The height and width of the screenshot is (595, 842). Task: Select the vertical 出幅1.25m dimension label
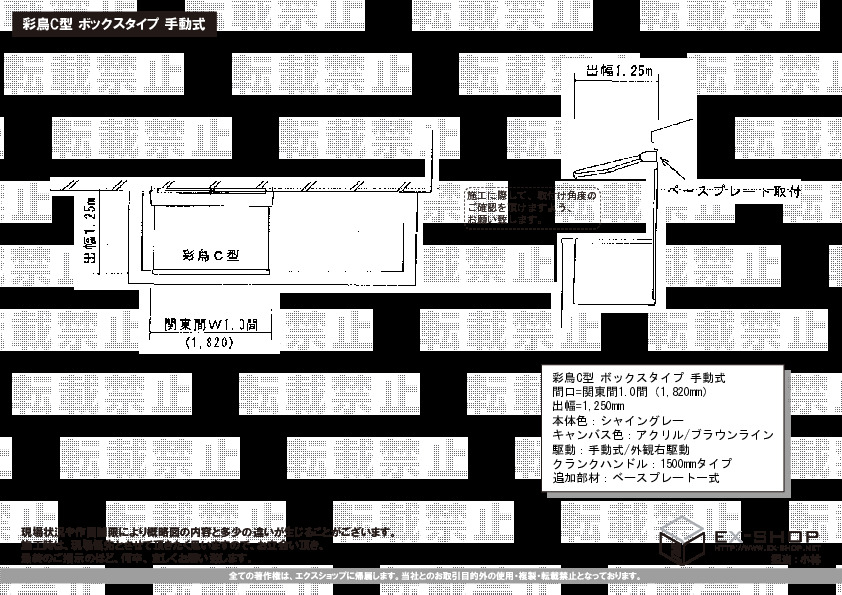90,230
